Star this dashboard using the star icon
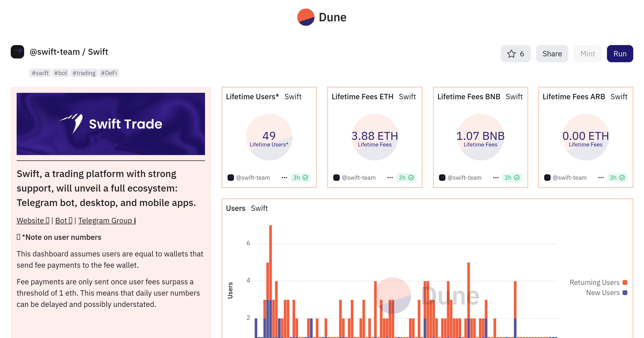Screen dimensions: 644x338 (x=511, y=54)
